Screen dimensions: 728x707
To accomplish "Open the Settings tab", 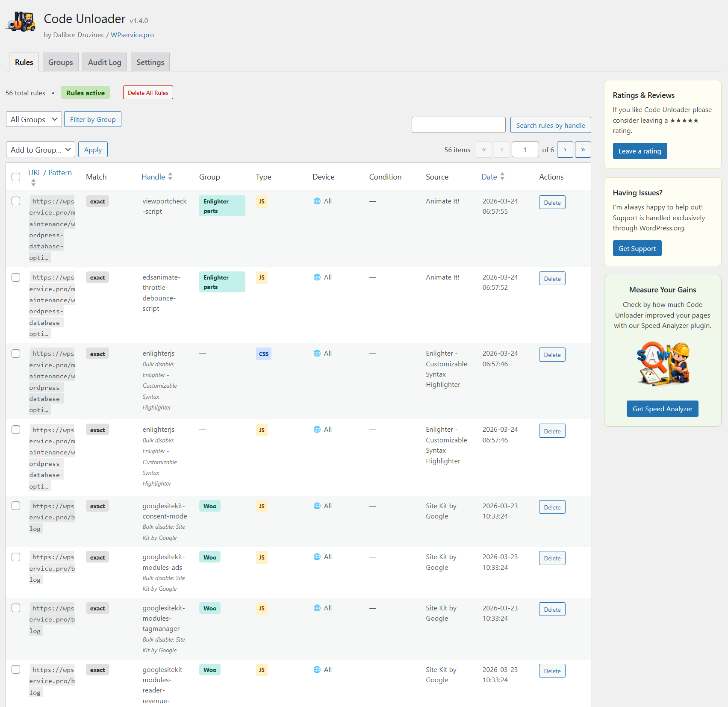I will click(150, 62).
